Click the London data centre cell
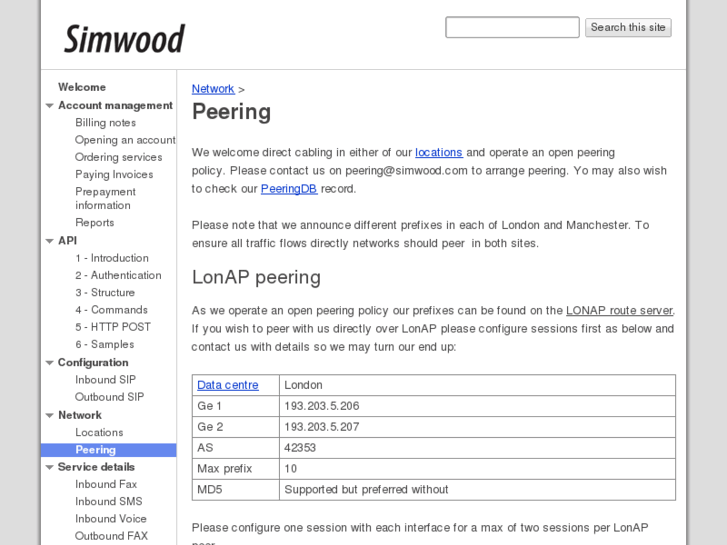Viewport: 727px width, 545px height. (x=478, y=385)
